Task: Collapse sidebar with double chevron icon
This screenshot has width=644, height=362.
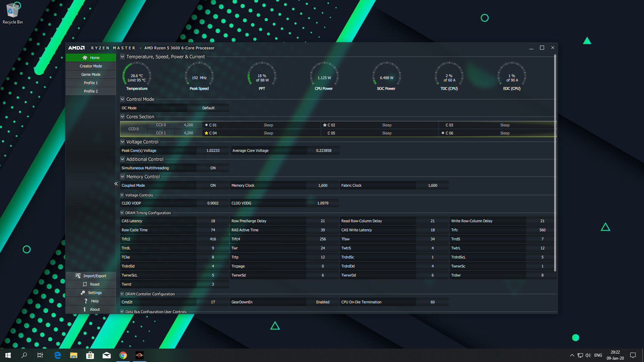Action: [116, 184]
